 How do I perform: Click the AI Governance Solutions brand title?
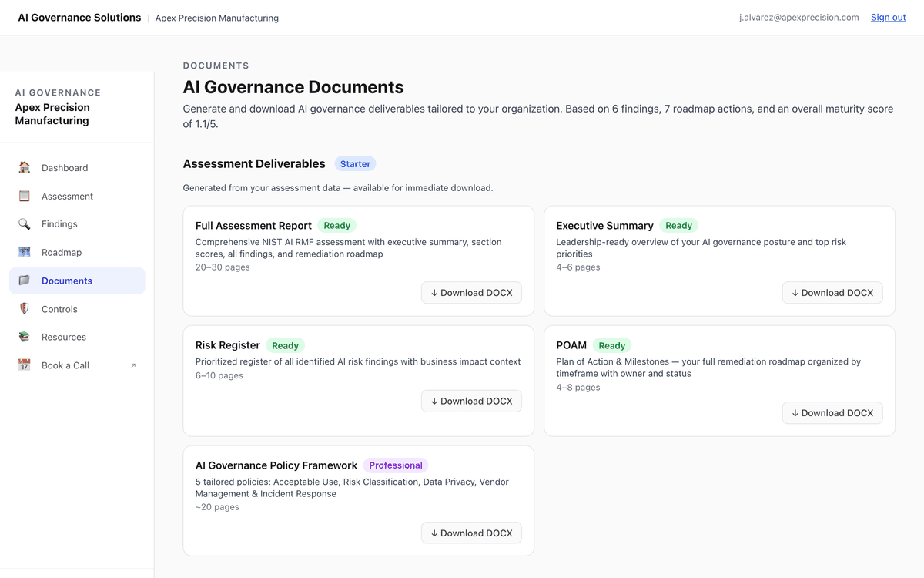[x=80, y=17]
